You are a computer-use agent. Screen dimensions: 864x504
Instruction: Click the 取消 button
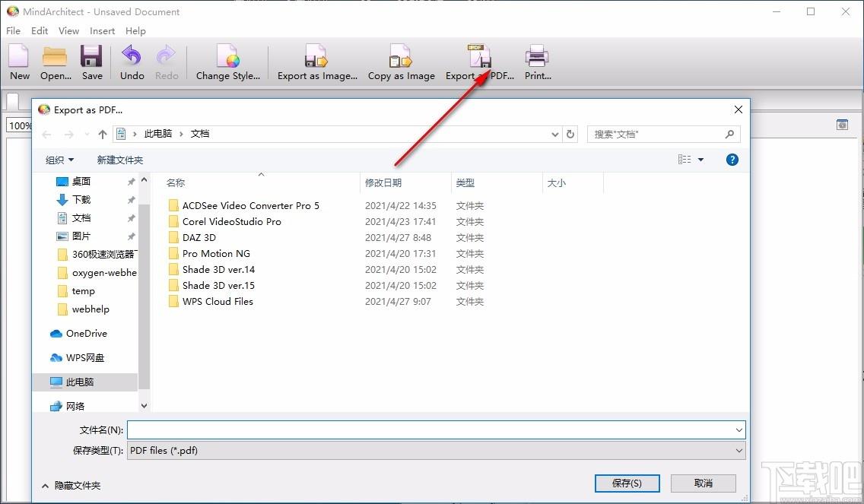703,483
